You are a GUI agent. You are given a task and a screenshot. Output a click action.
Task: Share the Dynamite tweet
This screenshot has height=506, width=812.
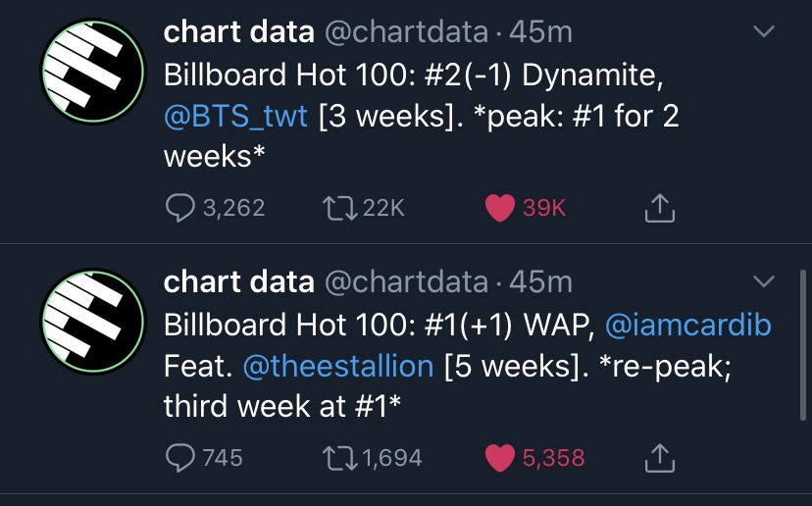pos(660,208)
